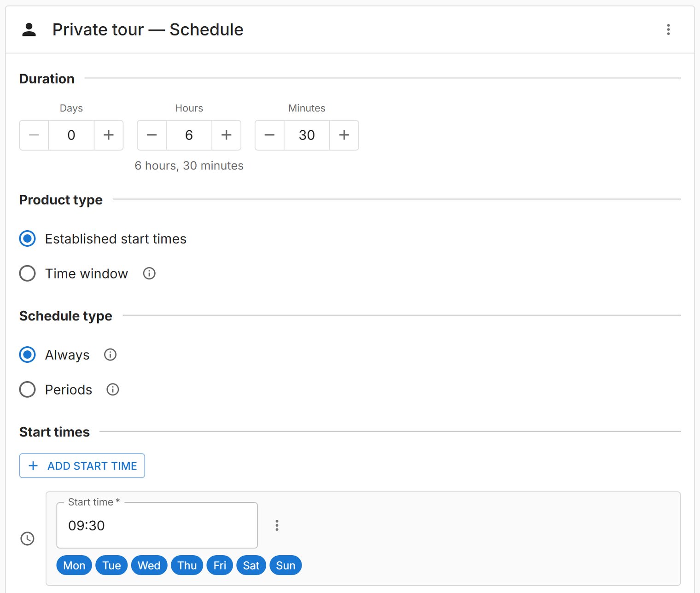Click the Minutes number field
The height and width of the screenshot is (593, 700).
pyautogui.click(x=307, y=135)
